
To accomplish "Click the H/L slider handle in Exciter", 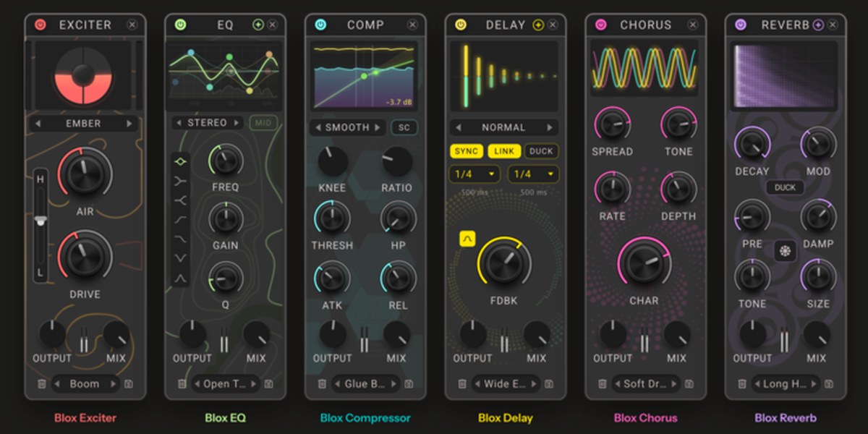I will pyautogui.click(x=41, y=220).
